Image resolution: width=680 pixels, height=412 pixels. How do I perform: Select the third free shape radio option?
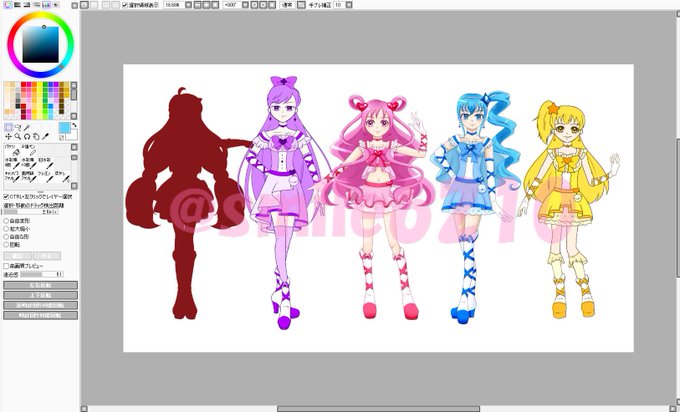(x=6, y=237)
